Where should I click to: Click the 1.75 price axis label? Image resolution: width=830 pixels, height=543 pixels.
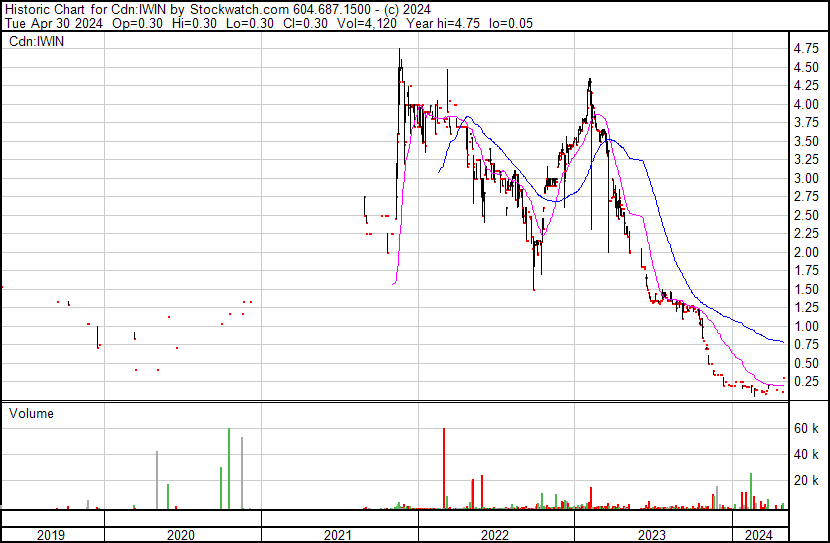pyautogui.click(x=806, y=270)
